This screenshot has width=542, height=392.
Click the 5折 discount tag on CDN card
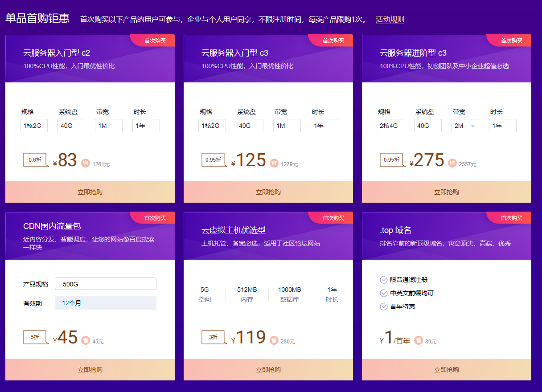click(35, 337)
